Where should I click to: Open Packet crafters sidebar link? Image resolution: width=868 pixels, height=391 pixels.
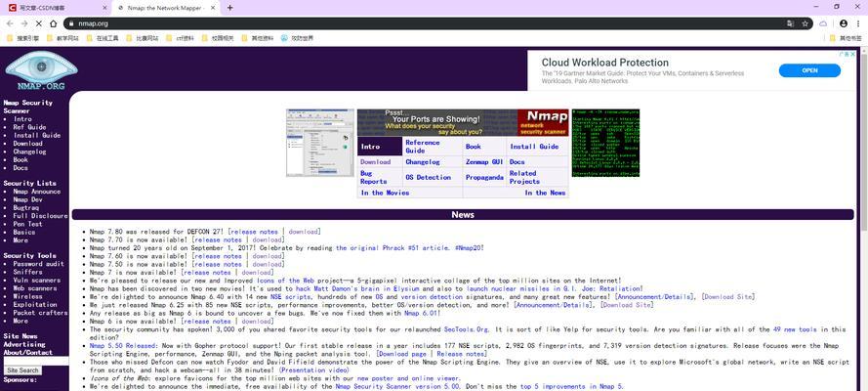point(40,313)
